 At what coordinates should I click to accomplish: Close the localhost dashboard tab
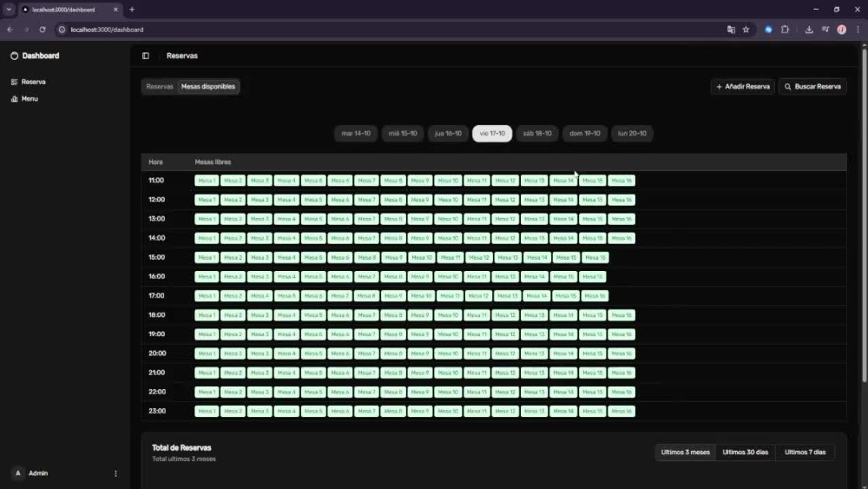click(115, 10)
